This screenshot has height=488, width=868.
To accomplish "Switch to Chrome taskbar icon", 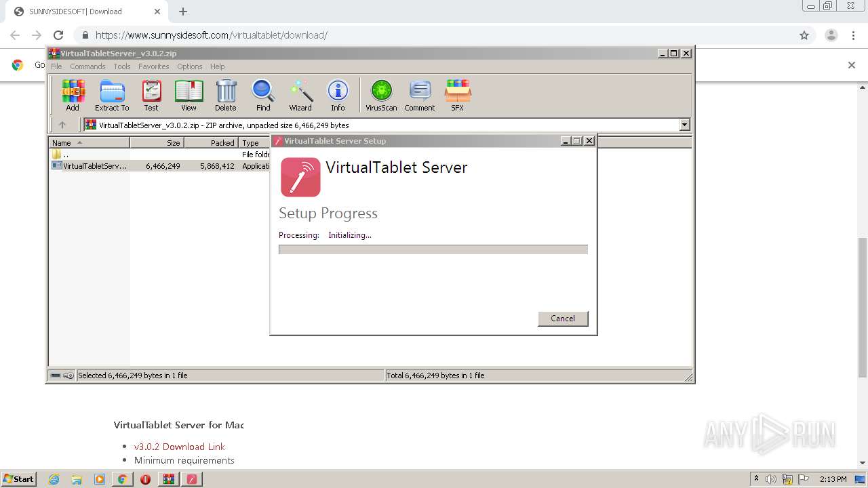I will (x=123, y=479).
